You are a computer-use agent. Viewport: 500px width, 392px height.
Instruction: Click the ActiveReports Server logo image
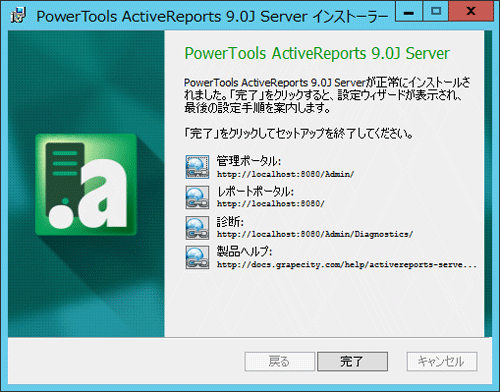point(86,184)
